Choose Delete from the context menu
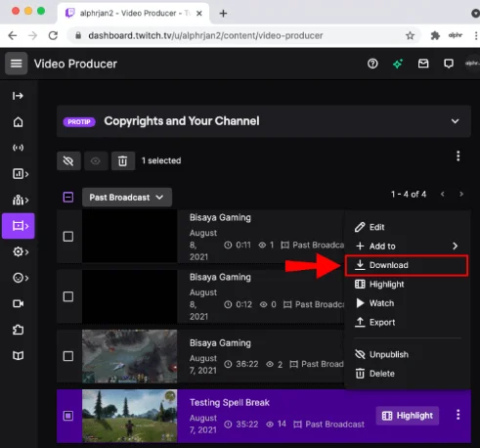 click(407, 374)
